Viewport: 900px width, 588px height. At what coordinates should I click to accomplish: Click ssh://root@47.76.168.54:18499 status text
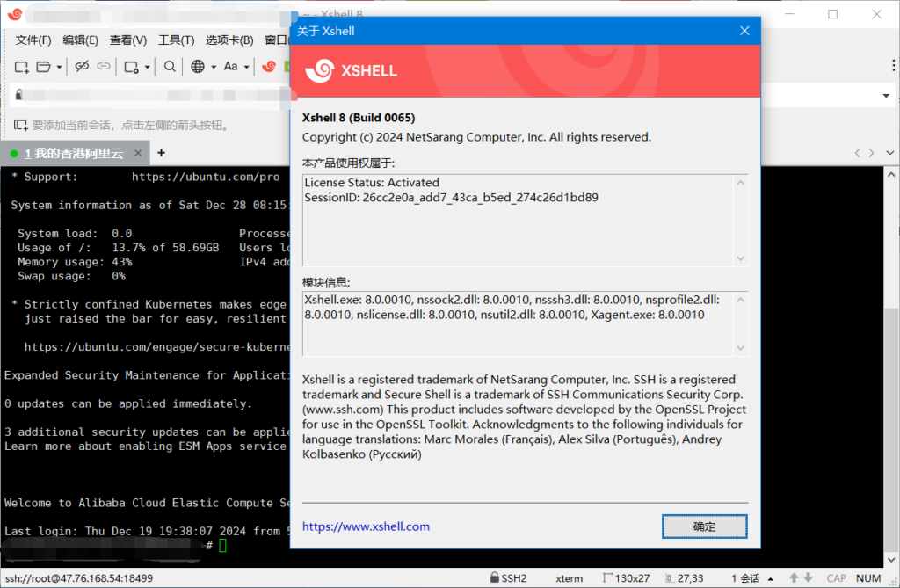click(x=79, y=578)
